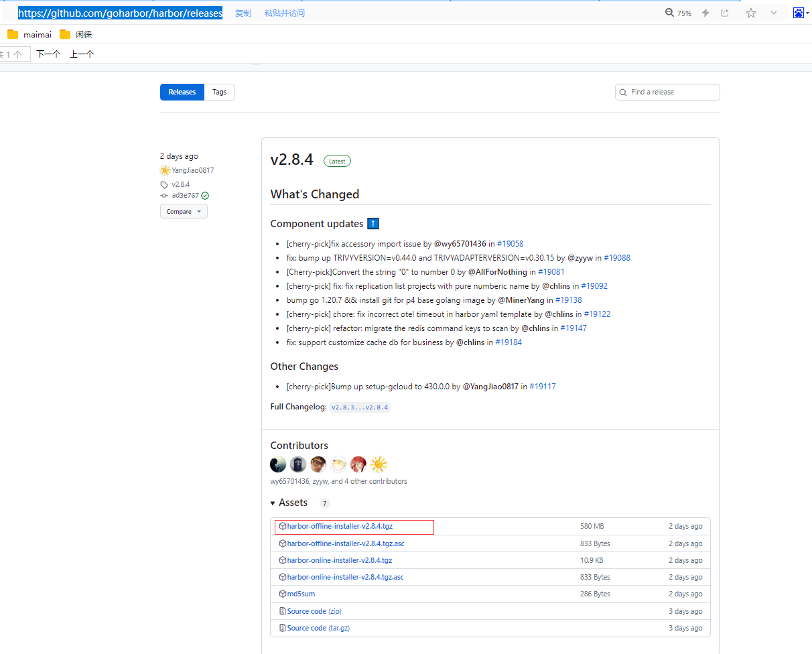Click the magnifier icon in Find a release box
This screenshot has height=654, width=812.
pyautogui.click(x=623, y=92)
